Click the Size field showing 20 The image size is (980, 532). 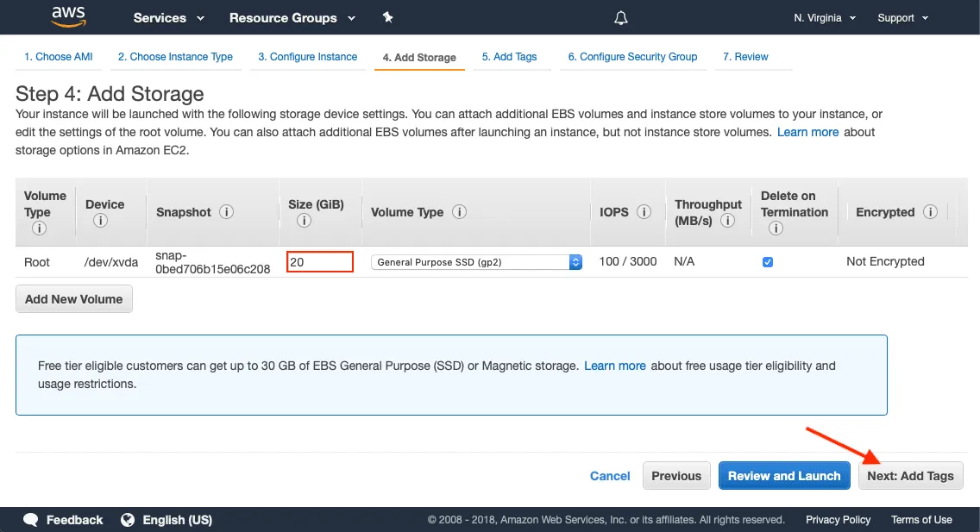pyautogui.click(x=319, y=261)
